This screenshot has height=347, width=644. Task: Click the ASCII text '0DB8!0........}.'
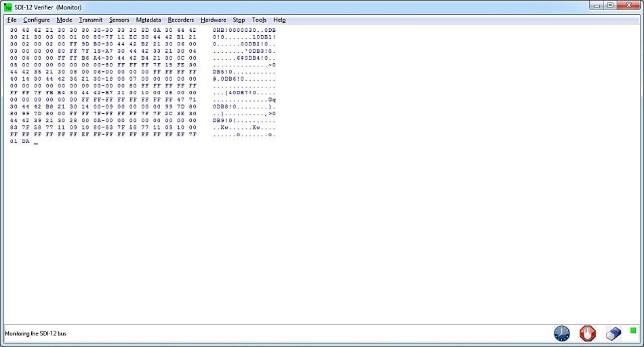244,107
